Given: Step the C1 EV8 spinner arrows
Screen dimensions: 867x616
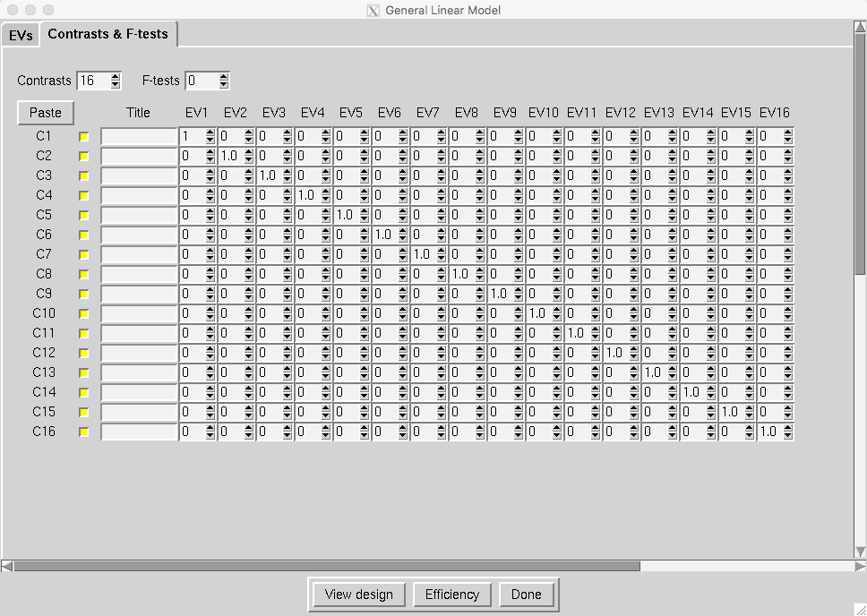Looking at the screenshot, I should [479, 137].
